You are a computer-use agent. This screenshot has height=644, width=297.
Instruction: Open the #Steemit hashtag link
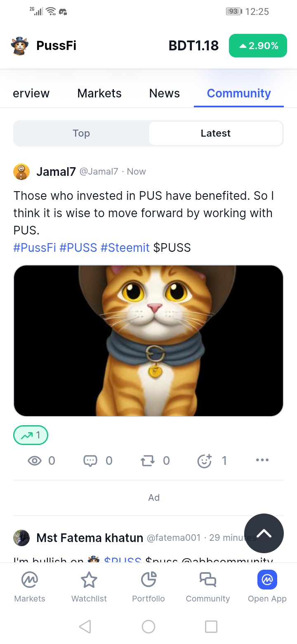[x=125, y=248]
